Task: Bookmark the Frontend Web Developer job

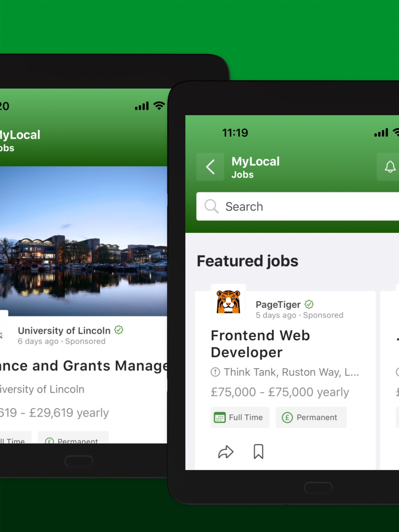Action: [x=258, y=451]
